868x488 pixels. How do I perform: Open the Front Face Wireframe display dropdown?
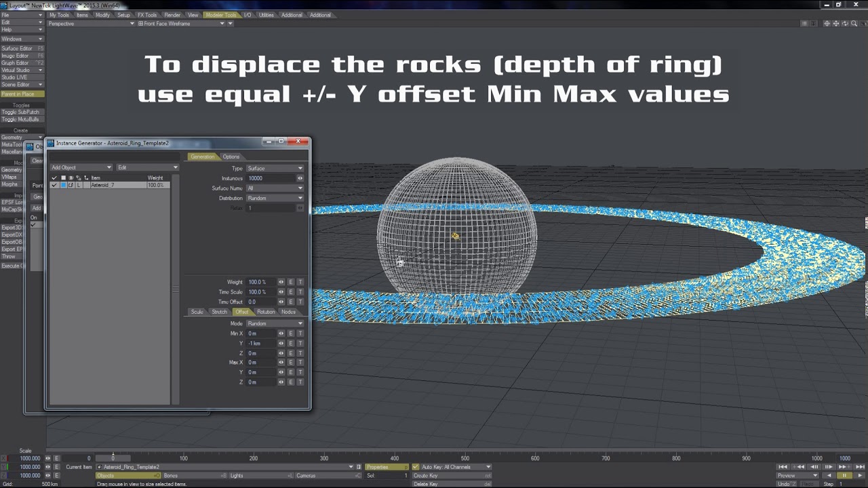point(181,24)
